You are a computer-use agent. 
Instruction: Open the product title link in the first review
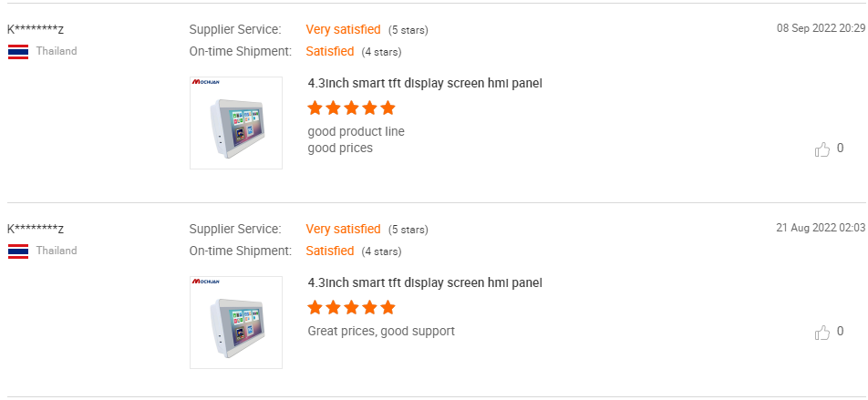coord(425,84)
